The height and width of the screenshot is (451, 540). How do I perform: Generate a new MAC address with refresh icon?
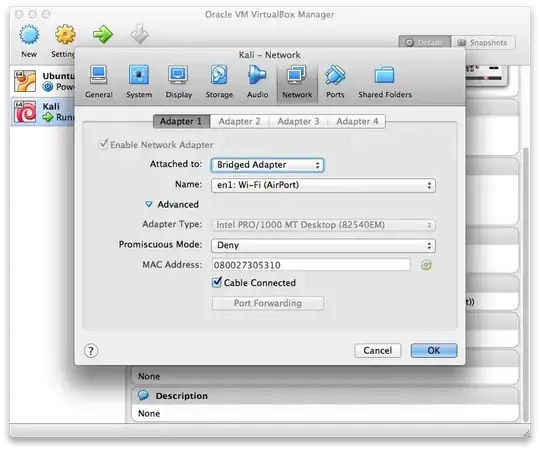coord(426,265)
